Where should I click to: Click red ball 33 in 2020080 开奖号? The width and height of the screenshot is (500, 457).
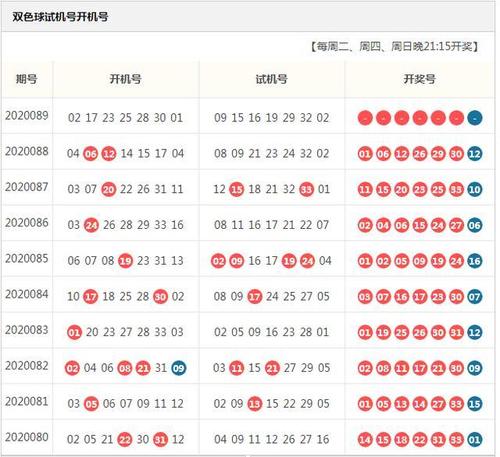coord(456,439)
